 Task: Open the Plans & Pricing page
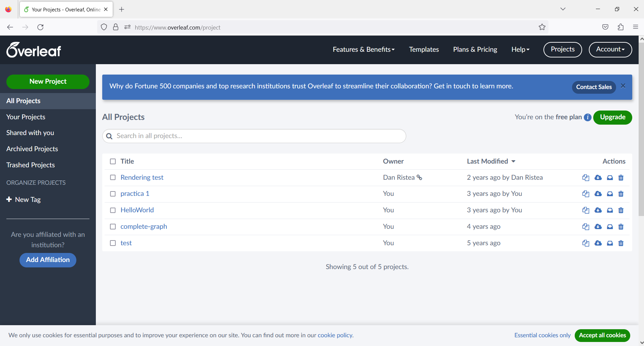click(475, 49)
